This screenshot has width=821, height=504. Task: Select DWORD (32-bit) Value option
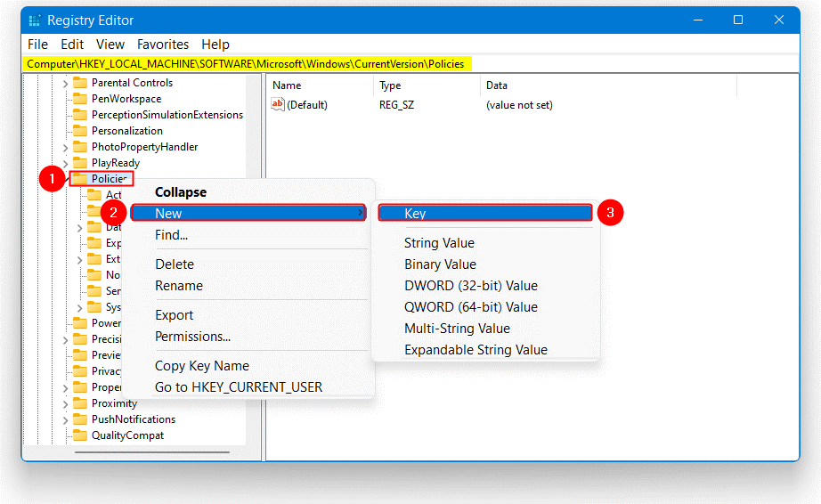pos(470,286)
